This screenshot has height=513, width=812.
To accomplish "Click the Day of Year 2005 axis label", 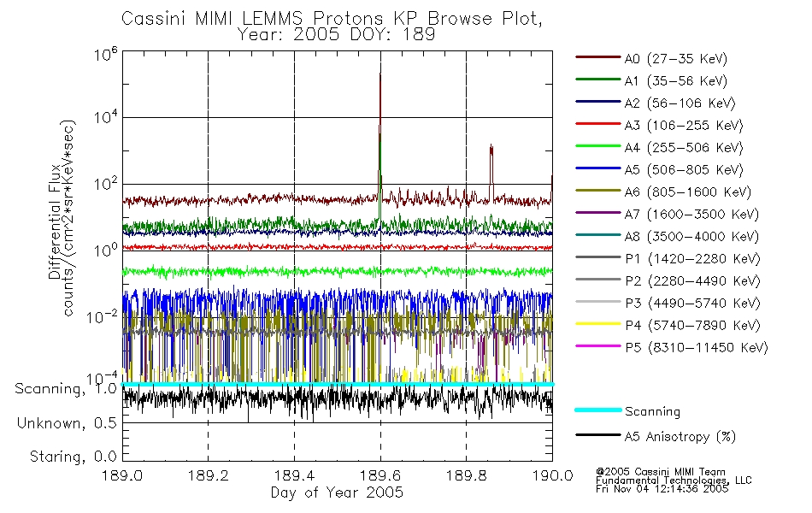I will coord(337,492).
